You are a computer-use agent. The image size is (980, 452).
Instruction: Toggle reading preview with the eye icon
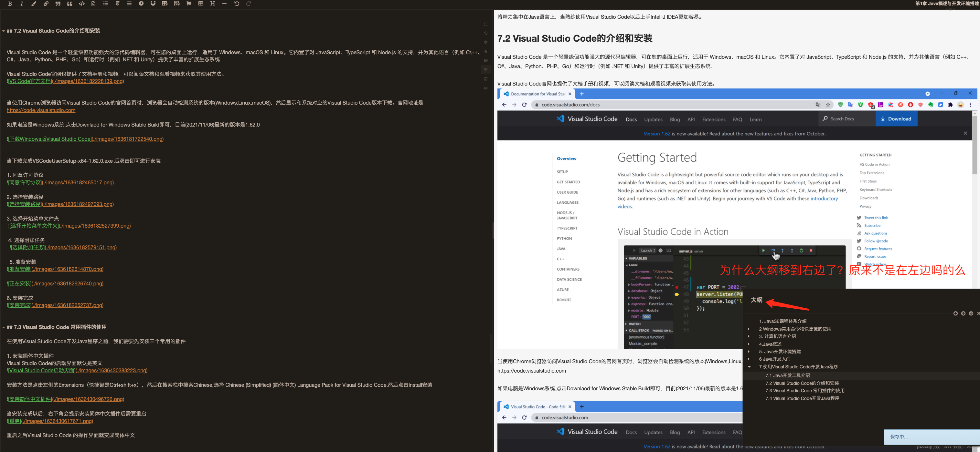[x=485, y=88]
